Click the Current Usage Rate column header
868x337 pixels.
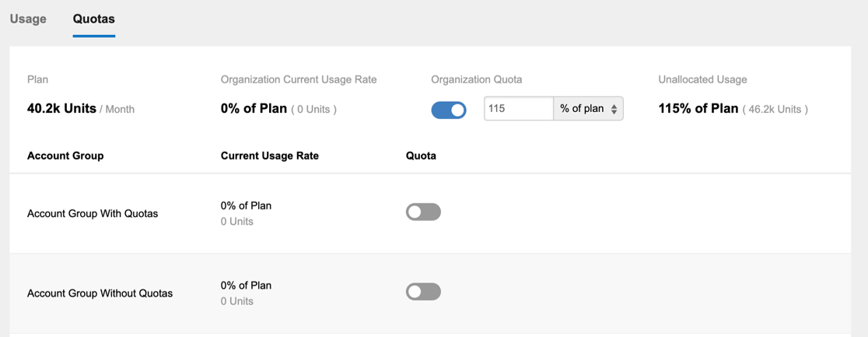click(270, 156)
